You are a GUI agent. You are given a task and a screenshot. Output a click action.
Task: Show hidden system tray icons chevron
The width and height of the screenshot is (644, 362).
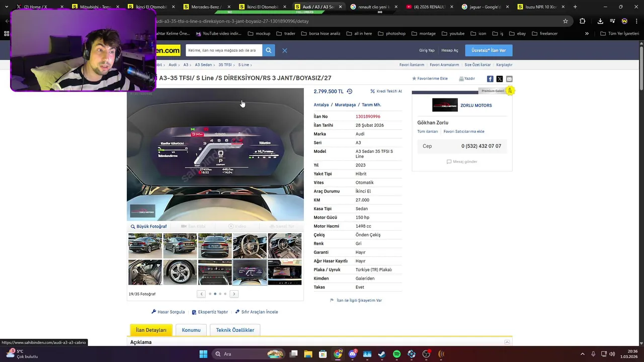tap(583, 354)
